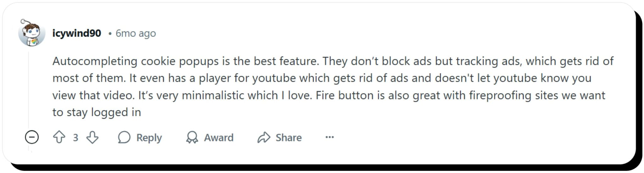The image size is (644, 173).
Task: Click the Share text label
Action: click(289, 137)
